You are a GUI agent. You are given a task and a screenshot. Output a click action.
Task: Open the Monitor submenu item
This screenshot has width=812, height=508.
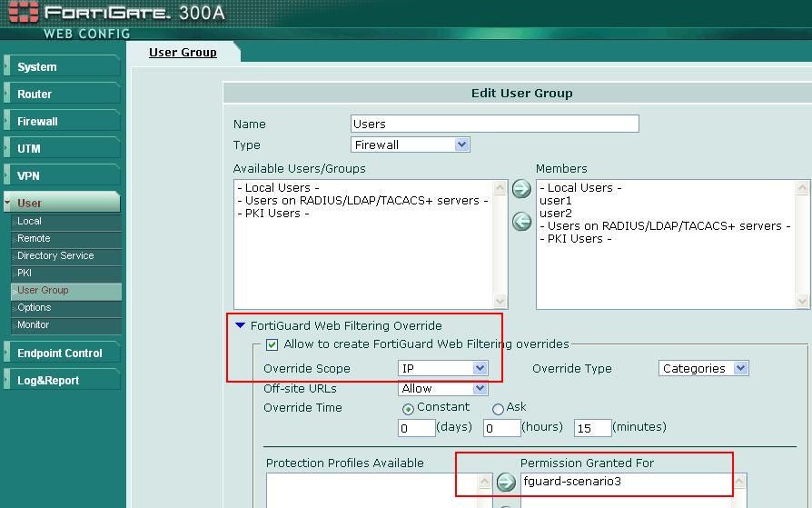point(66,324)
